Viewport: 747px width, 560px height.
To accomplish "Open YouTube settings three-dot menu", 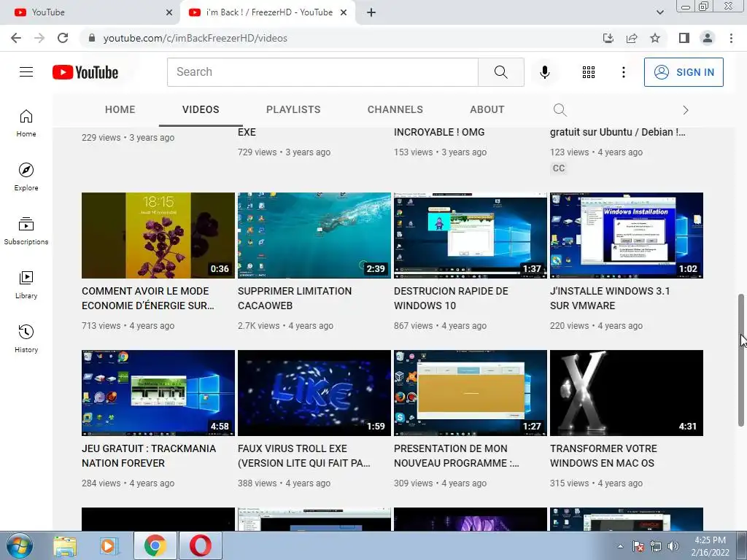I will [623, 72].
